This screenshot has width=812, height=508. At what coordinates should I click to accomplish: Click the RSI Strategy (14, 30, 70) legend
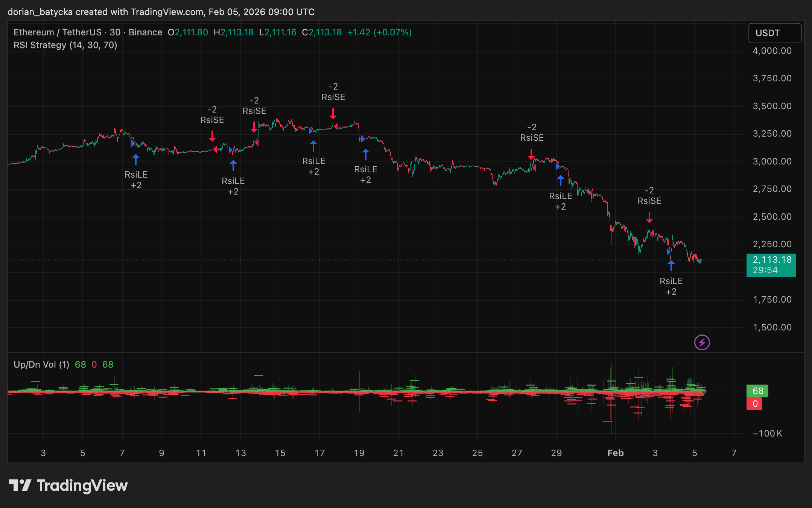[65, 45]
